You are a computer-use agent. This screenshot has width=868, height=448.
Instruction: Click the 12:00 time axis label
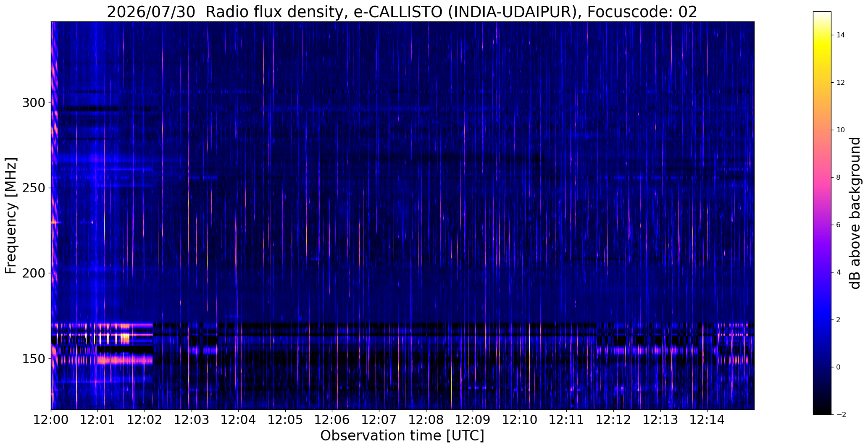point(51,419)
